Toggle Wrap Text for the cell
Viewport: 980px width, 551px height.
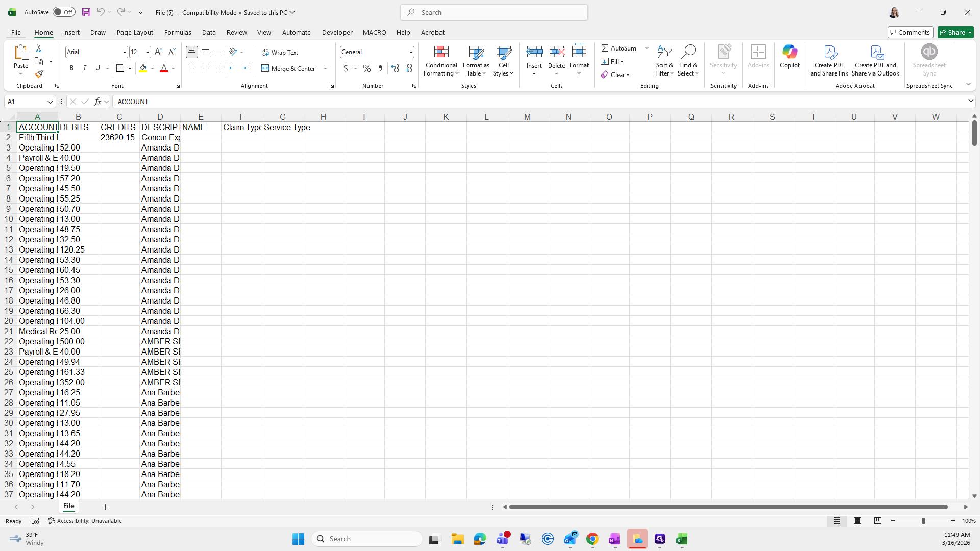[x=280, y=52]
